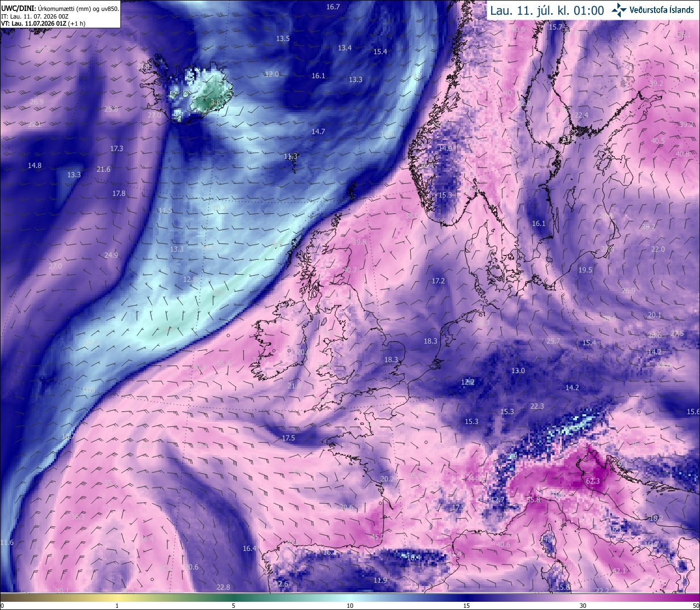
Task: Click the 24.9 value in the western Atlantic
Action: coord(111,255)
